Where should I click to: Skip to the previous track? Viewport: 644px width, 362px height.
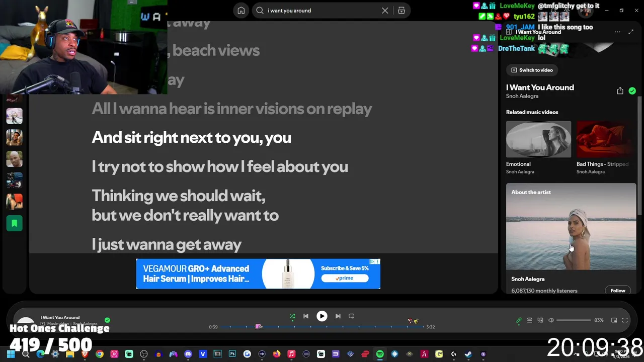point(306,316)
